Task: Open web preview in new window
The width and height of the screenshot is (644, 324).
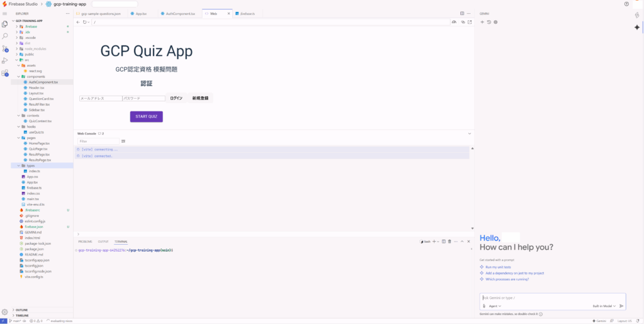Action: click(x=469, y=22)
